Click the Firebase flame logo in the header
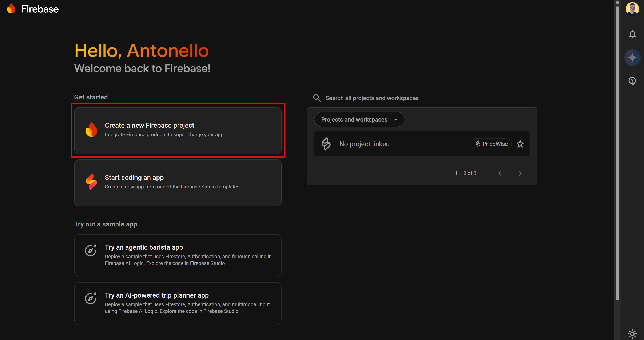 [11, 8]
